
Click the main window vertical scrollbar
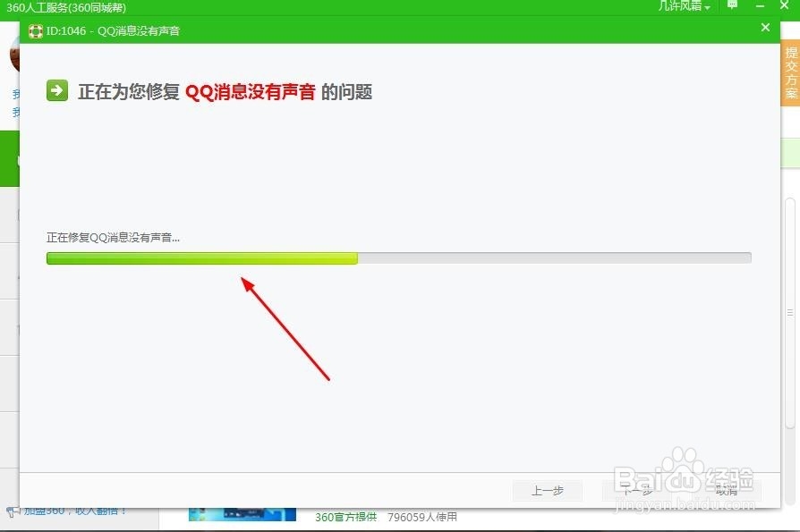tap(790, 313)
